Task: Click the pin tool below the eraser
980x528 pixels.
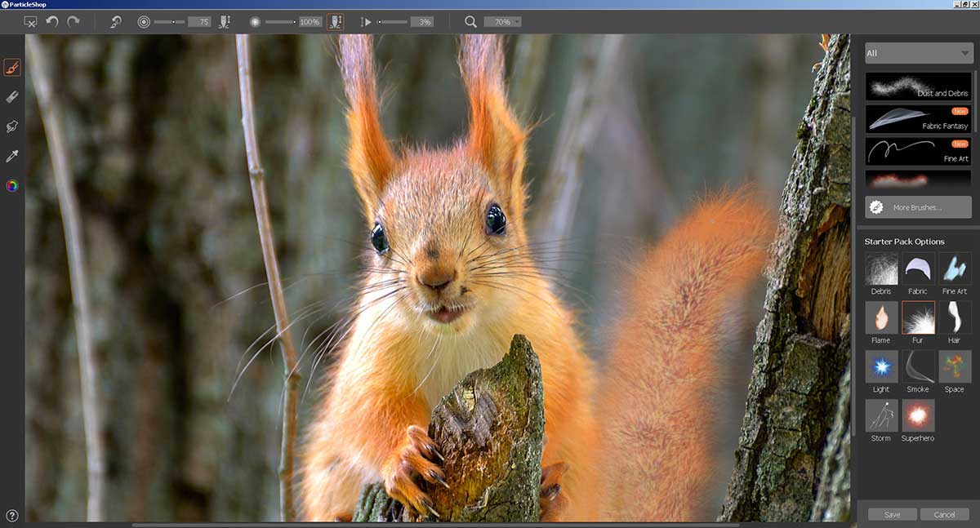Action: tap(12, 126)
